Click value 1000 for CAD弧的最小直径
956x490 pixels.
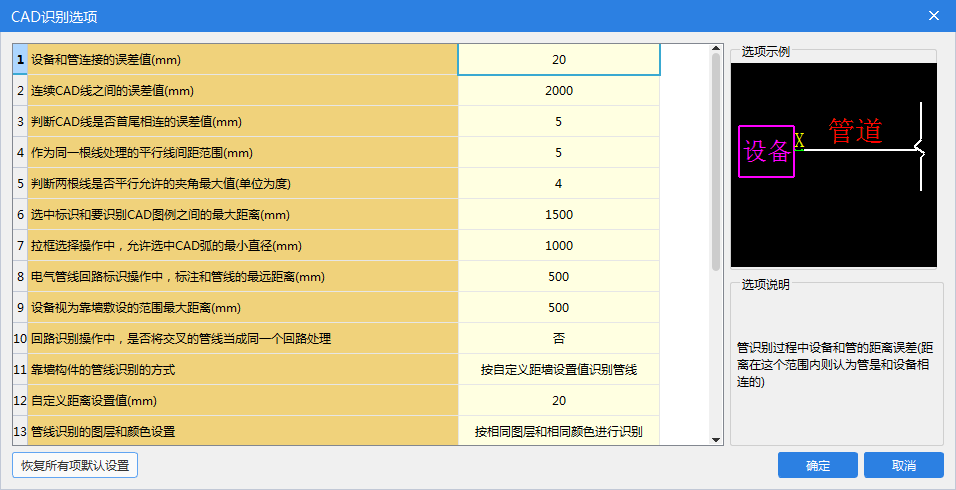(x=558, y=246)
